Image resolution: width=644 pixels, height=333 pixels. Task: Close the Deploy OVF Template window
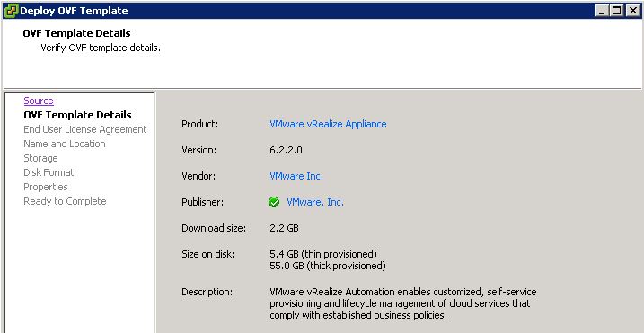point(632,11)
